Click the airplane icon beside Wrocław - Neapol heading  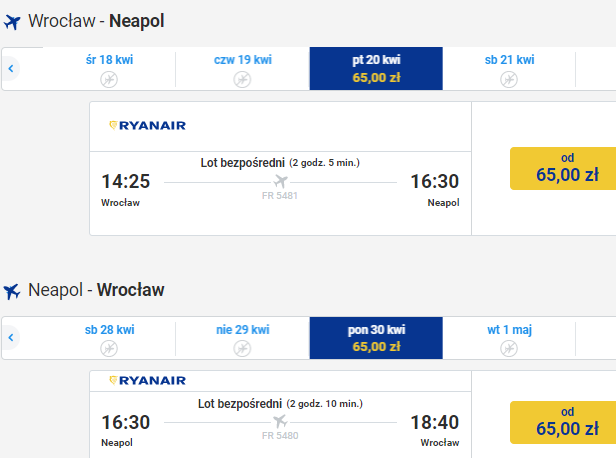pos(12,22)
